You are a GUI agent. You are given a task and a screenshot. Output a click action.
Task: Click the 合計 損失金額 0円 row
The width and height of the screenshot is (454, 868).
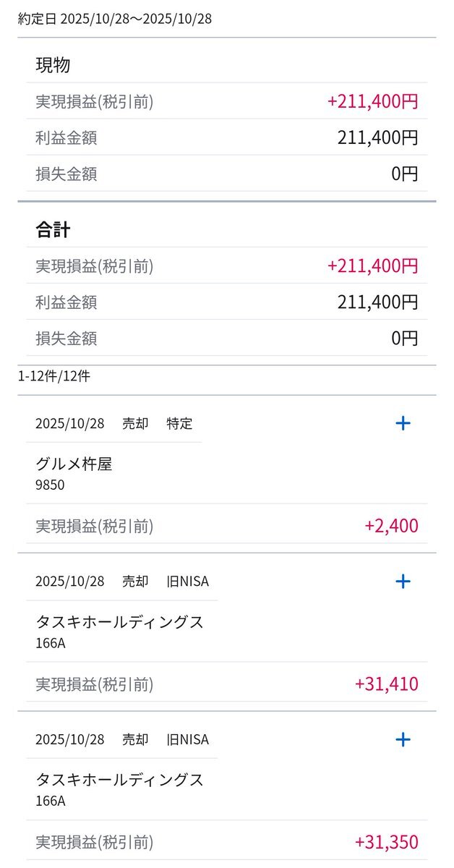226,338
